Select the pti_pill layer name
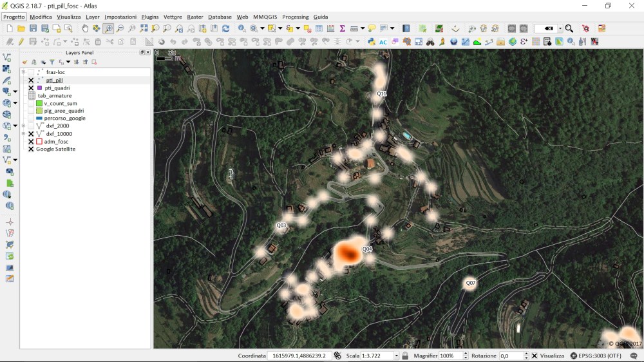Viewport: 644px width, 362px height. click(x=54, y=81)
